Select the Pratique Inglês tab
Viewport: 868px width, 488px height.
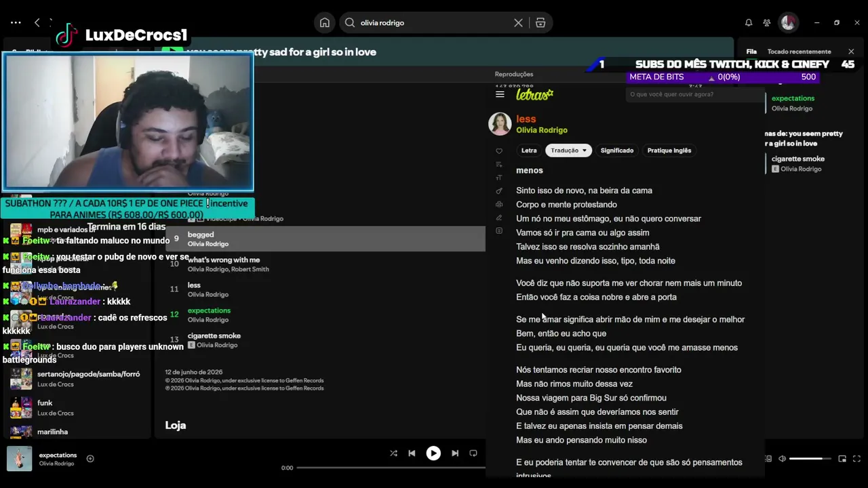click(x=669, y=150)
